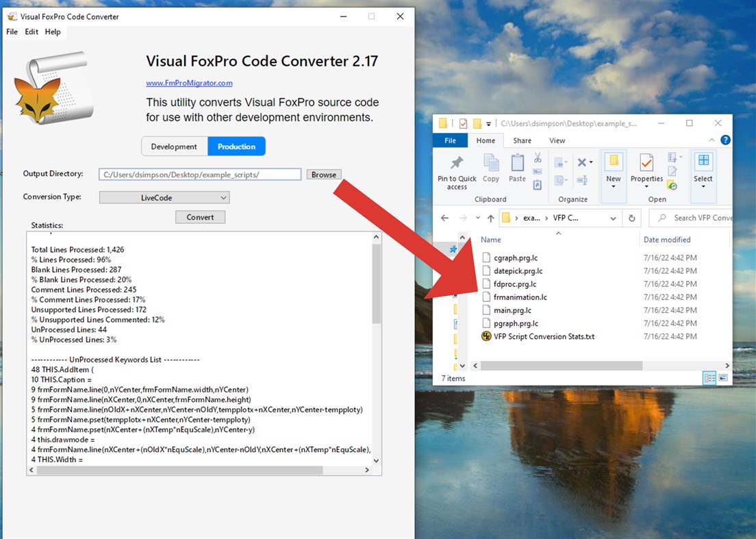The image size is (756, 539).
Task: Switch to the View tab in Explorer
Action: 557,140
